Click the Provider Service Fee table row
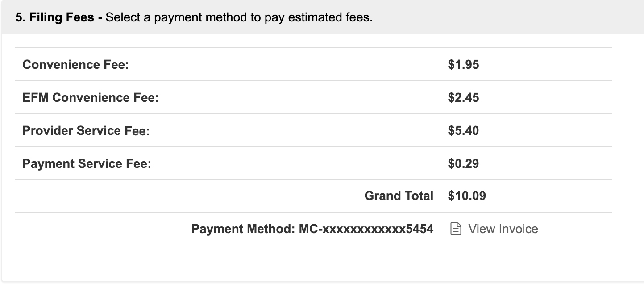The height and width of the screenshot is (284, 644). [314, 130]
